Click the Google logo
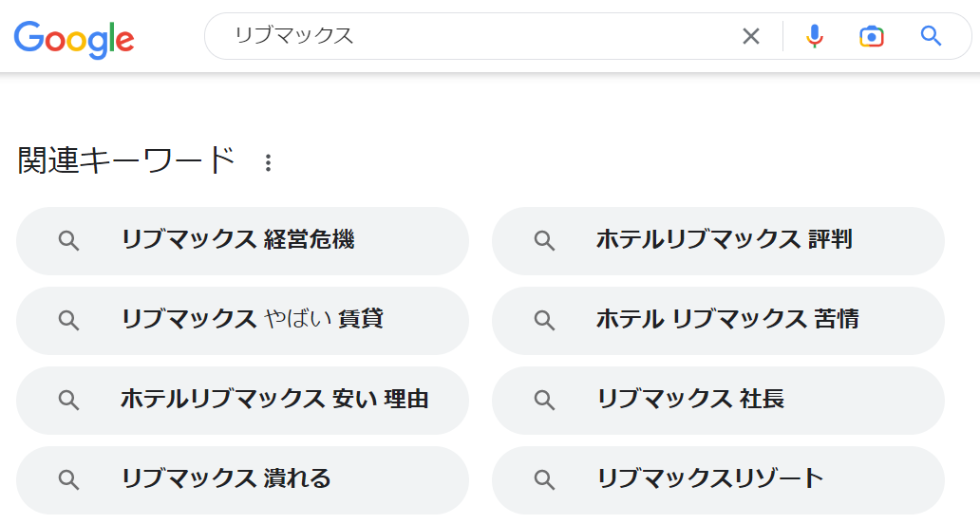The height and width of the screenshot is (524, 980). coord(74,37)
